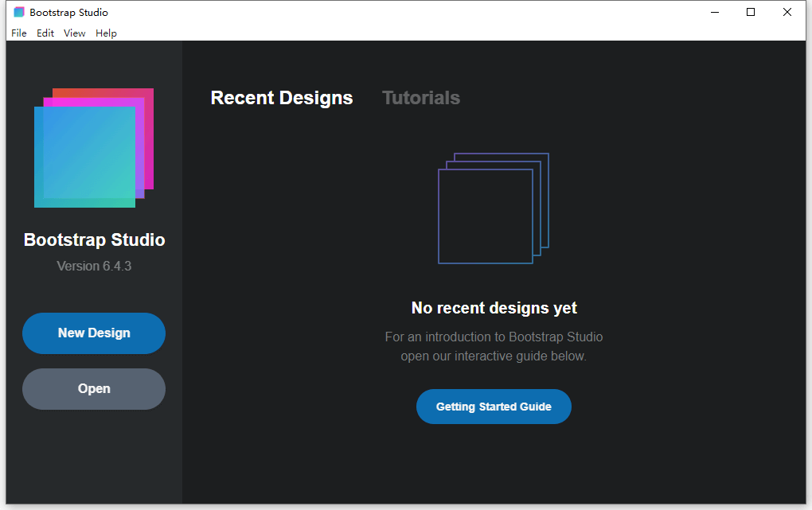Screen dimensions: 812x510
Task: Click the 'Bootstrap Studio' sidebar heading
Action: [94, 239]
